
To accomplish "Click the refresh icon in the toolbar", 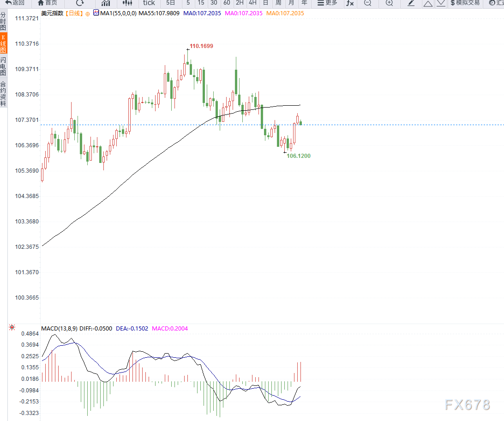I will pos(80,3).
